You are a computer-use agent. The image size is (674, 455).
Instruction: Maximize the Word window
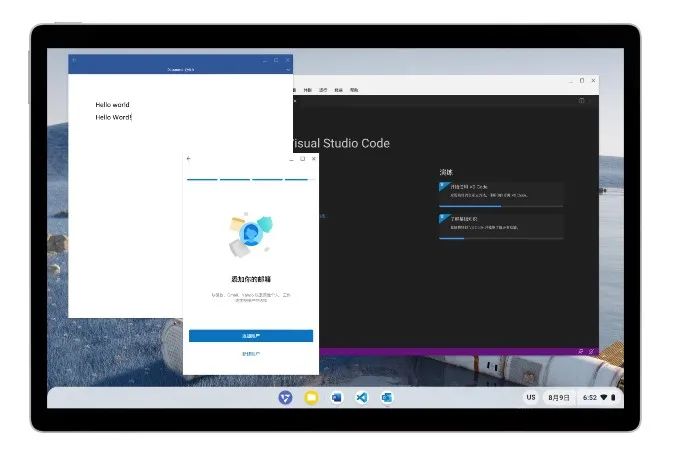click(276, 61)
